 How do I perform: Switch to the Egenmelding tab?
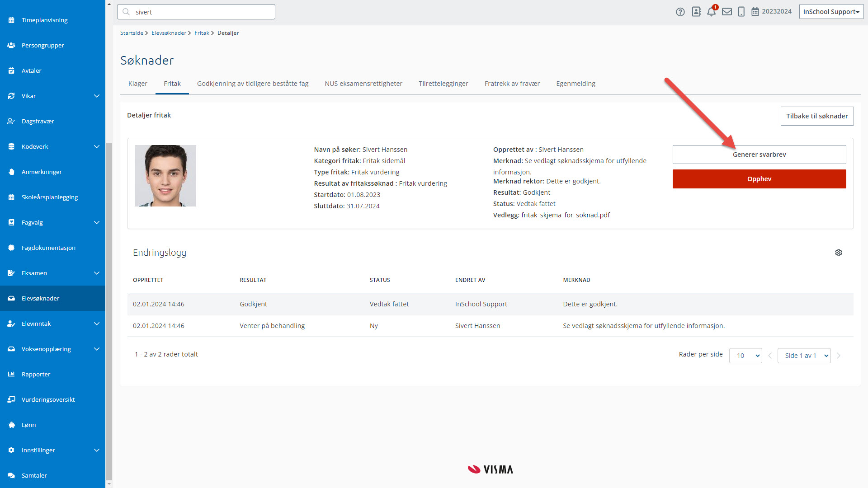pyautogui.click(x=576, y=84)
